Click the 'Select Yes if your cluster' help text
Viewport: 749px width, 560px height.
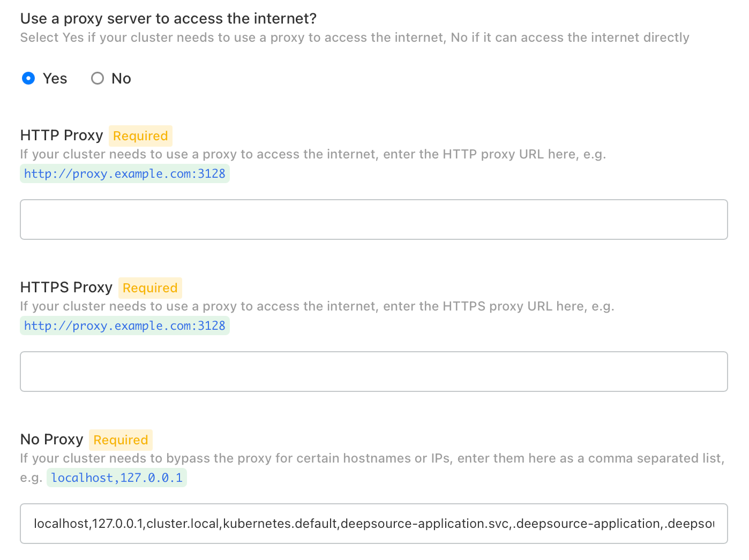(x=354, y=37)
